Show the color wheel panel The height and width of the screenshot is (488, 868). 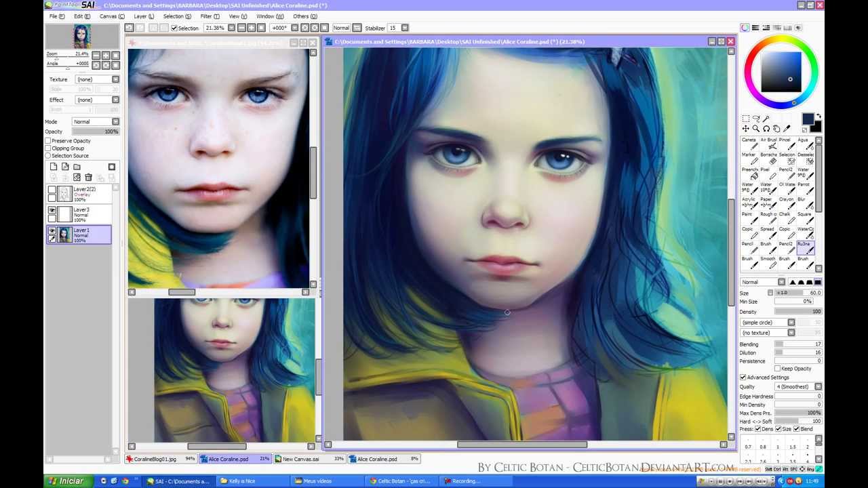pos(745,28)
